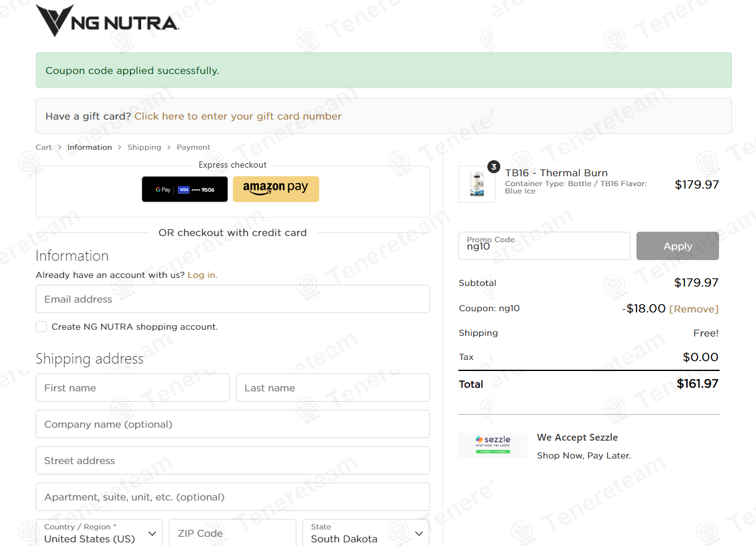Select Payment breadcrumb step
Viewport: 756px width, 546px height.
193,147
